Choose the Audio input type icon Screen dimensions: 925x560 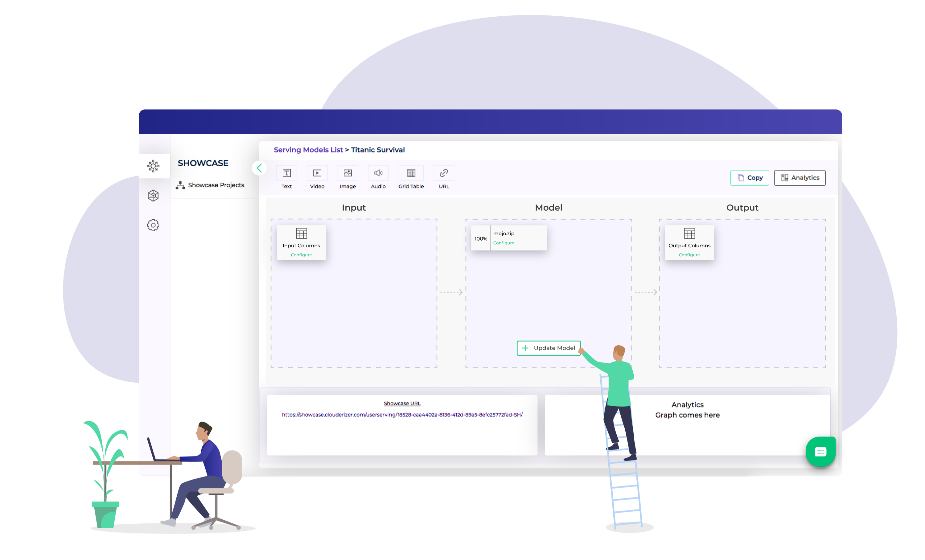pos(378,173)
